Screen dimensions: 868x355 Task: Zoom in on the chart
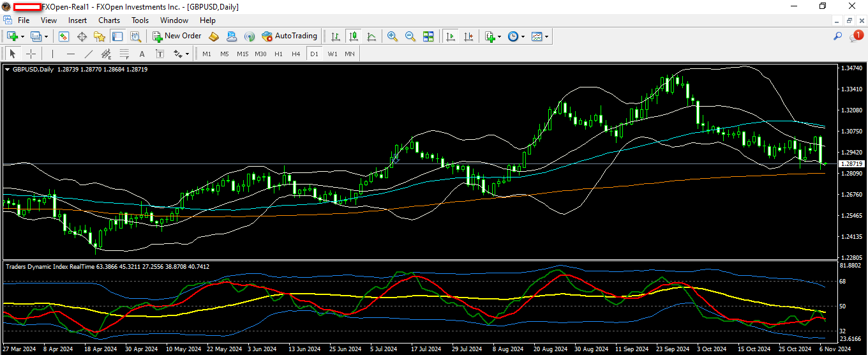tap(393, 36)
